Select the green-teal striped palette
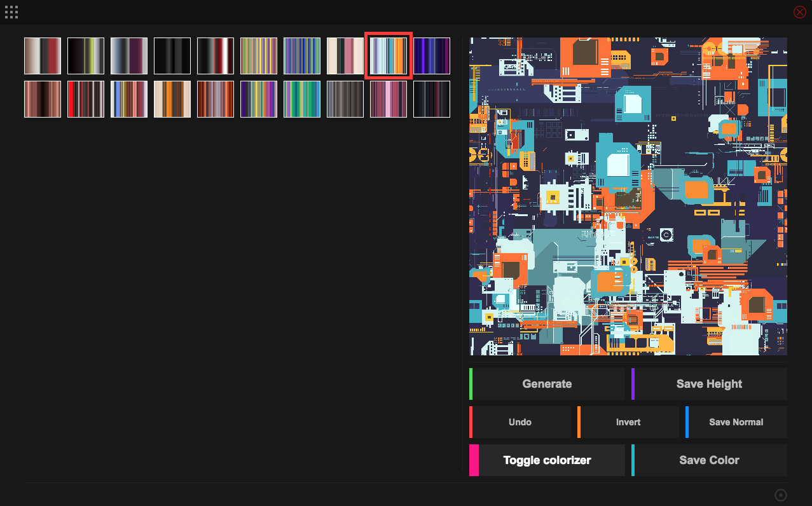 [302, 99]
